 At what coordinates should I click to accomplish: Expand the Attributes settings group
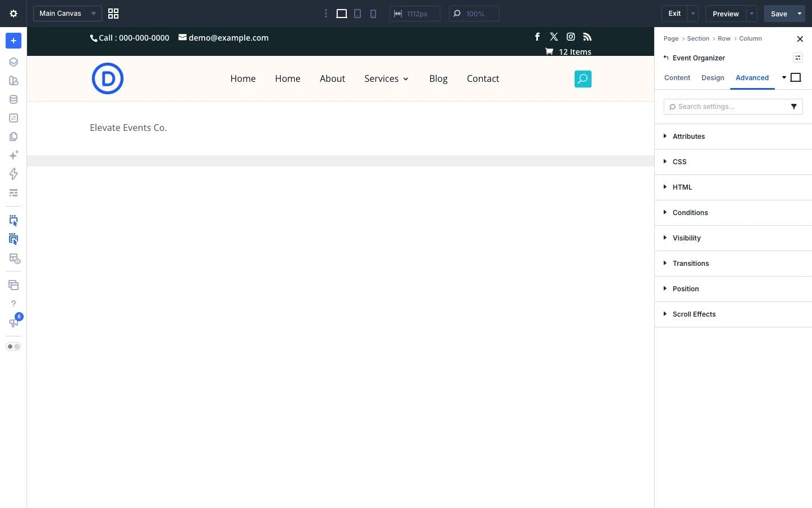point(733,137)
